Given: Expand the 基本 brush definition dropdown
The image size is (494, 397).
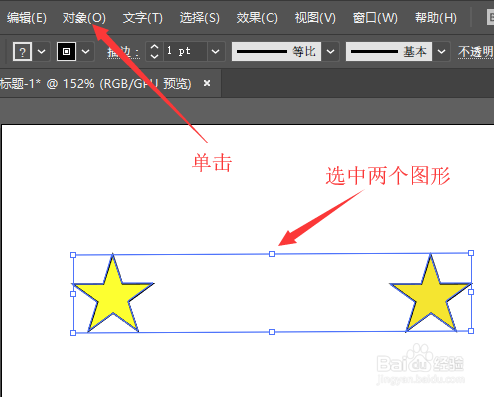Looking at the screenshot, I should (441, 51).
